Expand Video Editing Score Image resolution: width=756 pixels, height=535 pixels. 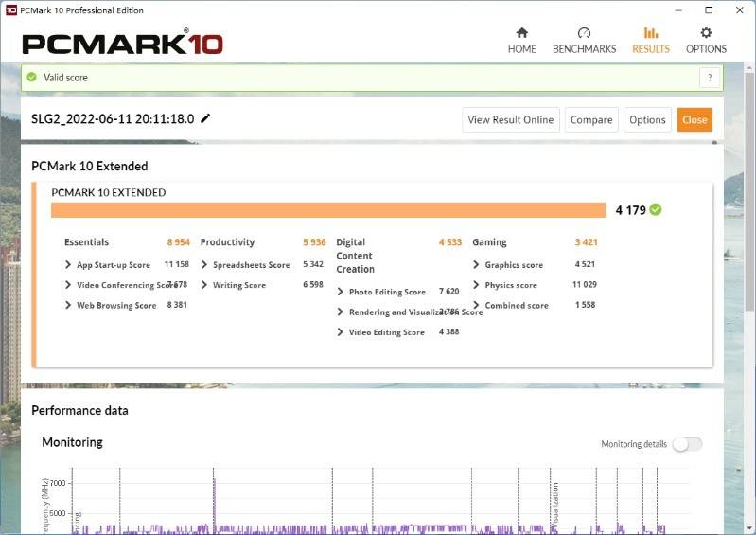pos(340,332)
